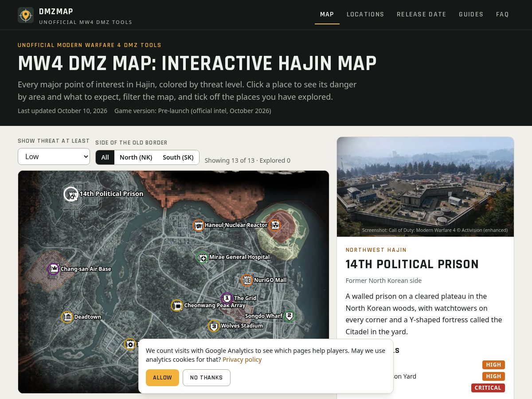Click the Screenshot credit caption on image
The width and height of the screenshot is (532, 399).
(x=435, y=231)
